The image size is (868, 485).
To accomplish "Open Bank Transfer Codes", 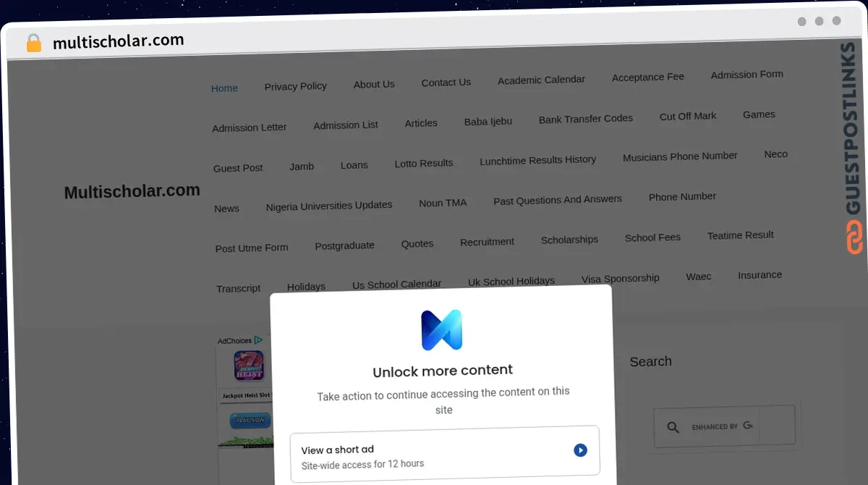I will coord(585,119).
